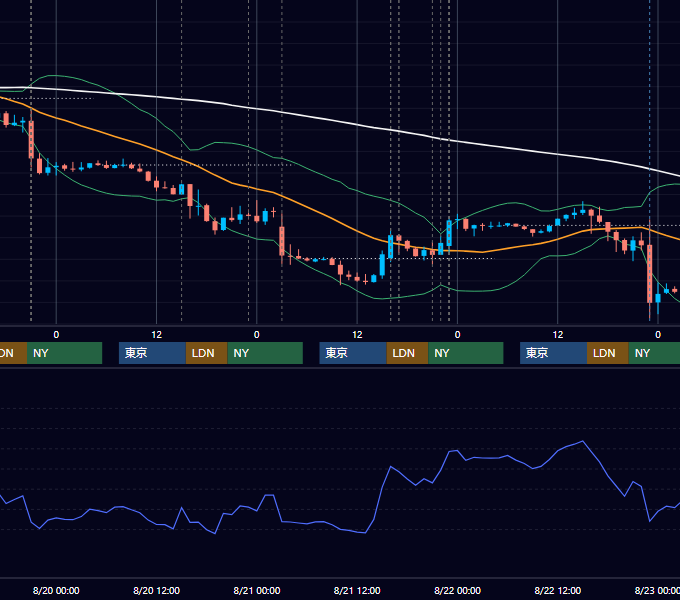
Task: Select the LDN session block after 8/20 12:00
Action: click(206, 353)
